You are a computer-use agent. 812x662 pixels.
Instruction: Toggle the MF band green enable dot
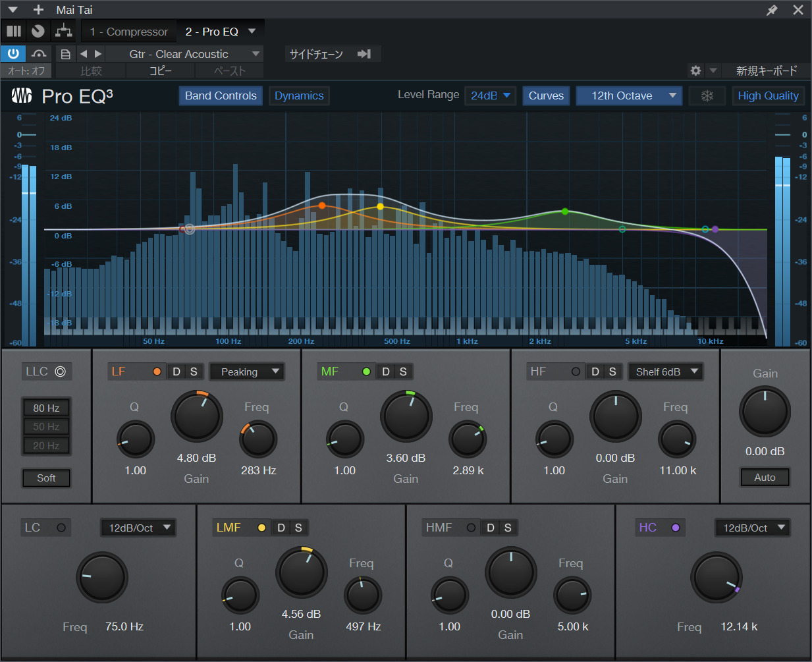pos(366,372)
